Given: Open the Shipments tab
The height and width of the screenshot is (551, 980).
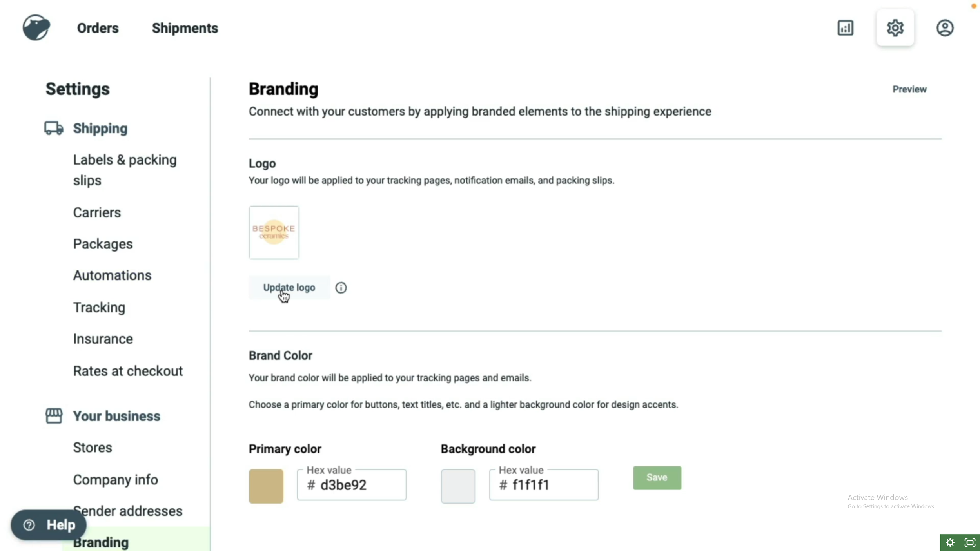Looking at the screenshot, I should click(x=185, y=28).
